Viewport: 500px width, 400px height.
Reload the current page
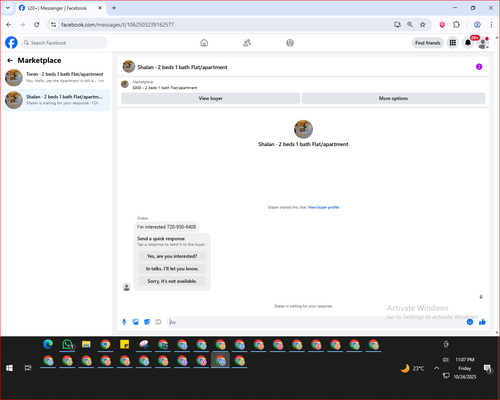coord(36,24)
